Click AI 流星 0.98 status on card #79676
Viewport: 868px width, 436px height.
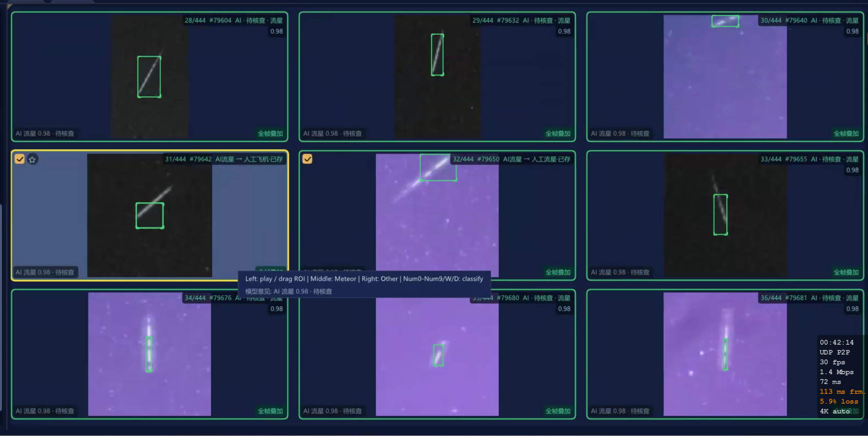[45, 411]
